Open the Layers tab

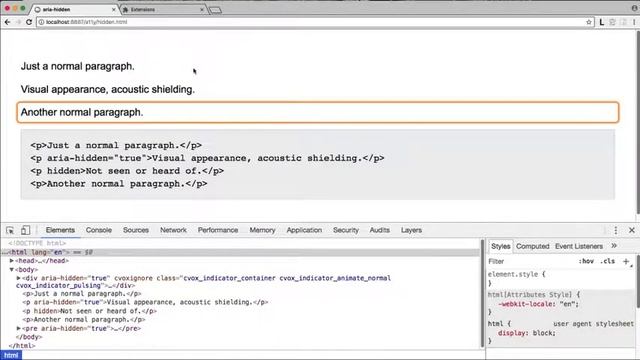coord(411,230)
